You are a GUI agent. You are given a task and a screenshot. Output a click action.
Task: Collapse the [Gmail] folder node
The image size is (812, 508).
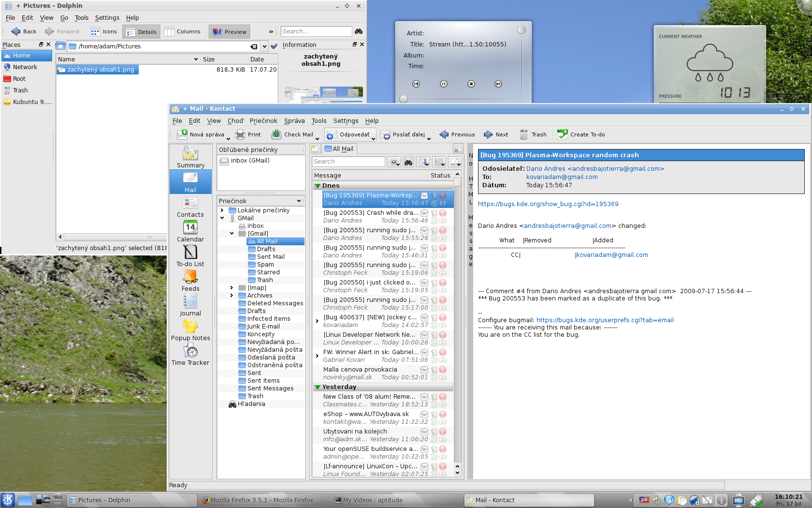232,234
